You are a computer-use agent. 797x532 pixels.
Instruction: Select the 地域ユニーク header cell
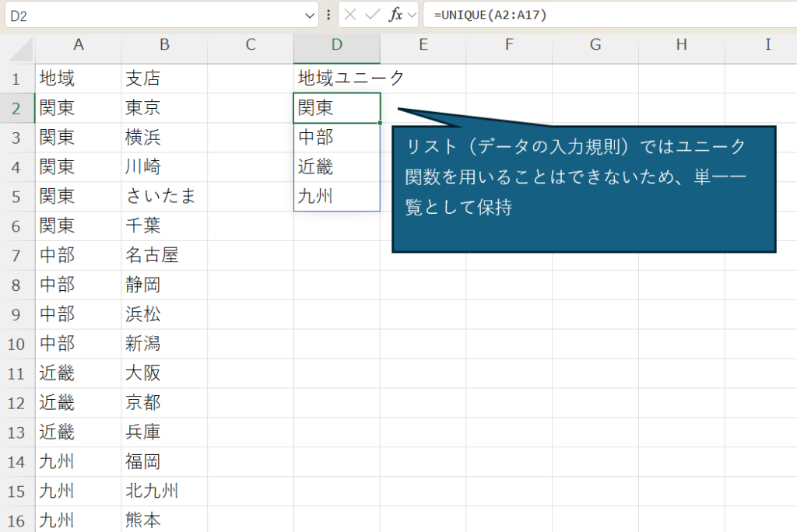pyautogui.click(x=337, y=79)
